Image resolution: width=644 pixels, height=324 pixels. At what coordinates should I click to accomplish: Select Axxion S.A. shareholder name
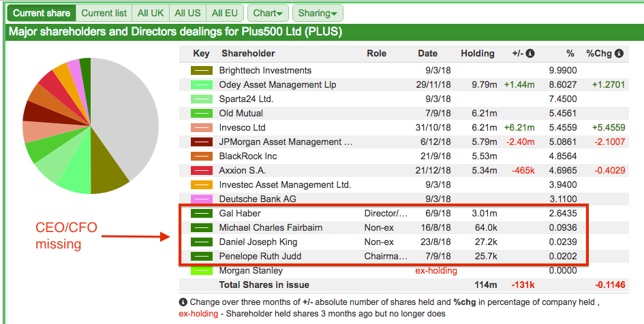pyautogui.click(x=243, y=171)
